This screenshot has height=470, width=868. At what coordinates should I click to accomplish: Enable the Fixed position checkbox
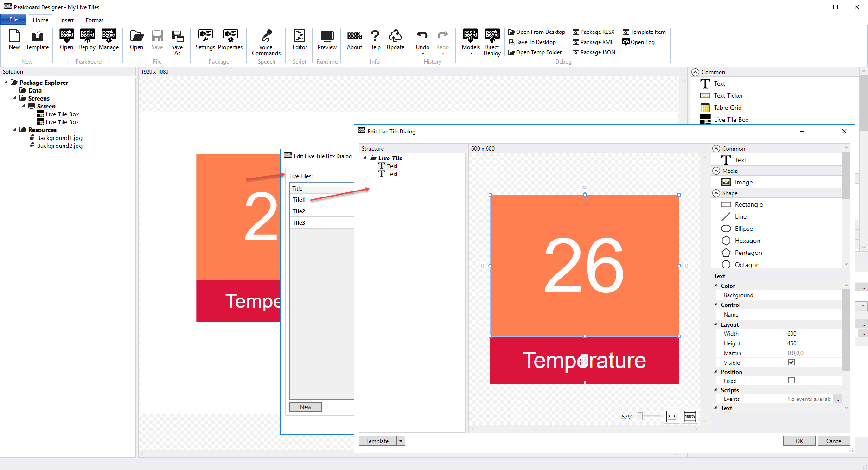tap(791, 380)
